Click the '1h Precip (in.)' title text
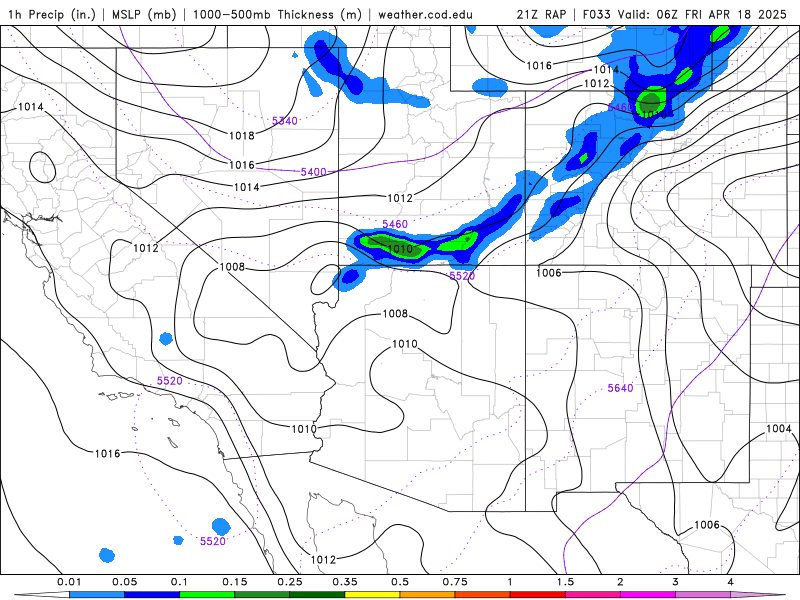This screenshot has height=600, width=800. [52, 14]
